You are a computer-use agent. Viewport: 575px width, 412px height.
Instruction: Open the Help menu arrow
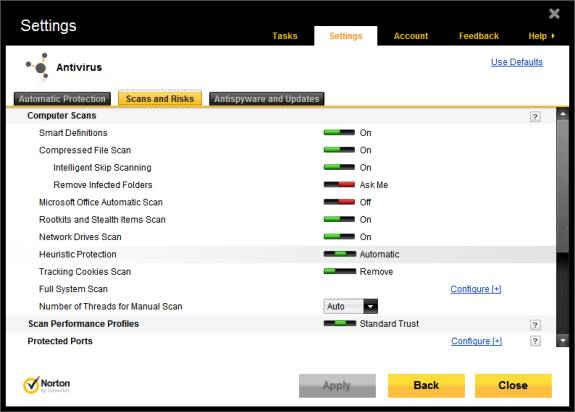[x=553, y=36]
